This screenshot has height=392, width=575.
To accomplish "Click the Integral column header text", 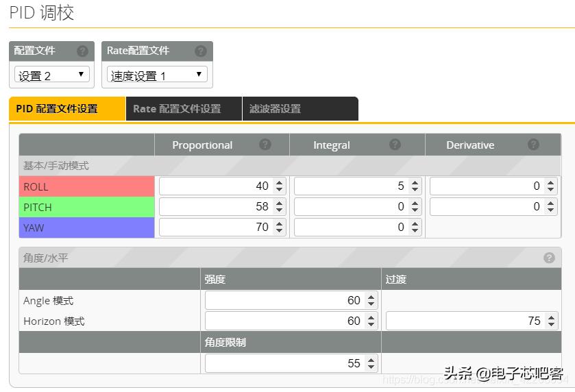I will 332,145.
